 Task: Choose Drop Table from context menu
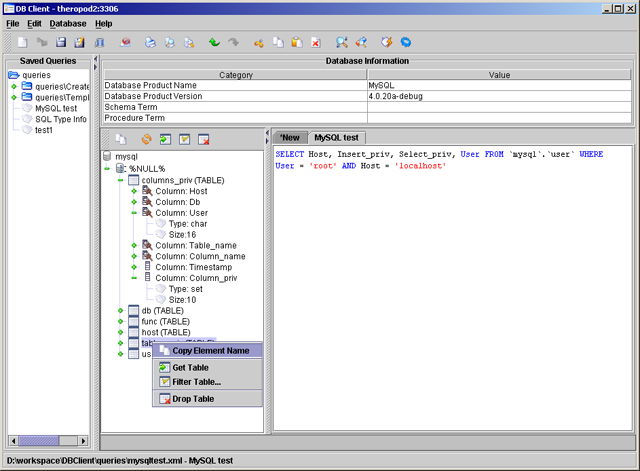tap(207, 399)
